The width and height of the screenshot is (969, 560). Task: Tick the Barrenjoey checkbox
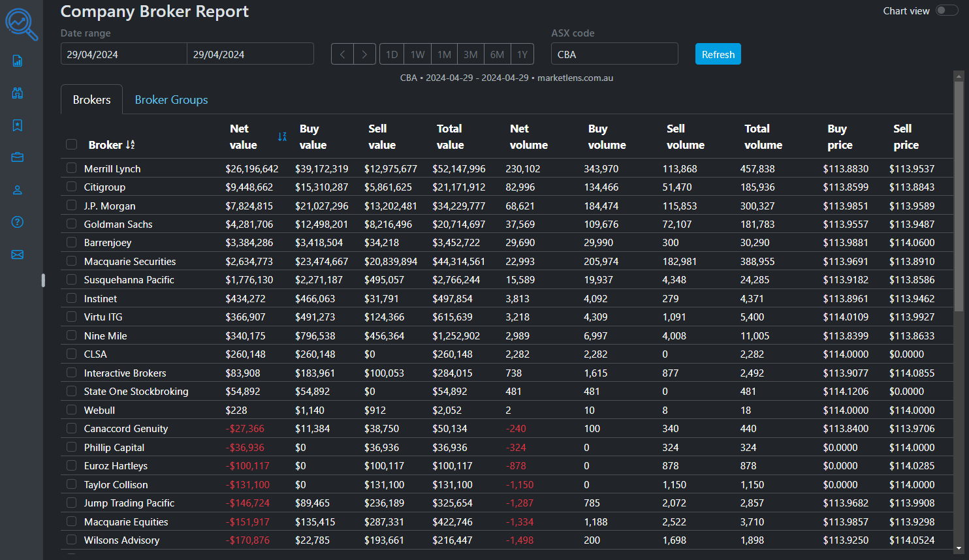click(x=72, y=242)
